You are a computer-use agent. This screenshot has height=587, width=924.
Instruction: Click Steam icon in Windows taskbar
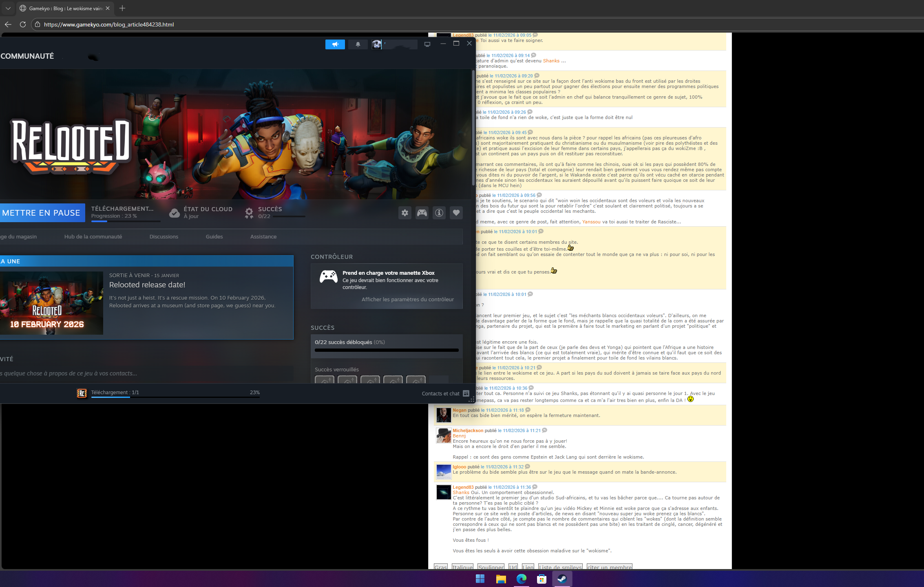(562, 578)
